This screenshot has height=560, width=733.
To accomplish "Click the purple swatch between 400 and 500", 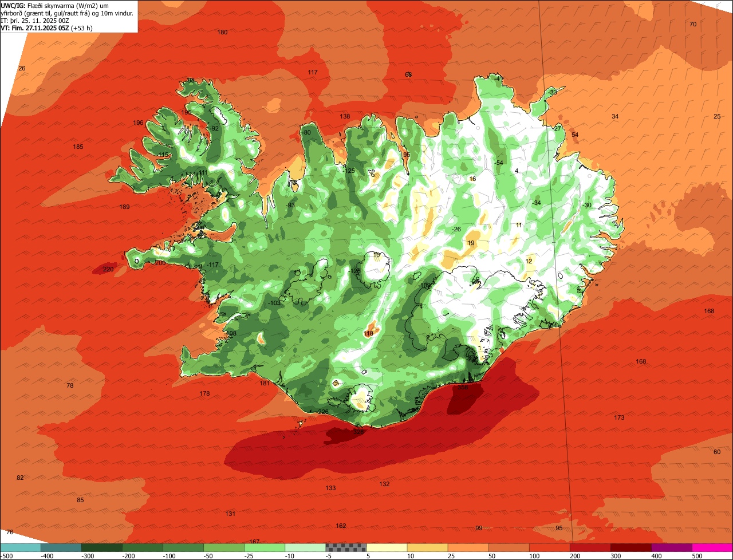I will [x=671, y=547].
